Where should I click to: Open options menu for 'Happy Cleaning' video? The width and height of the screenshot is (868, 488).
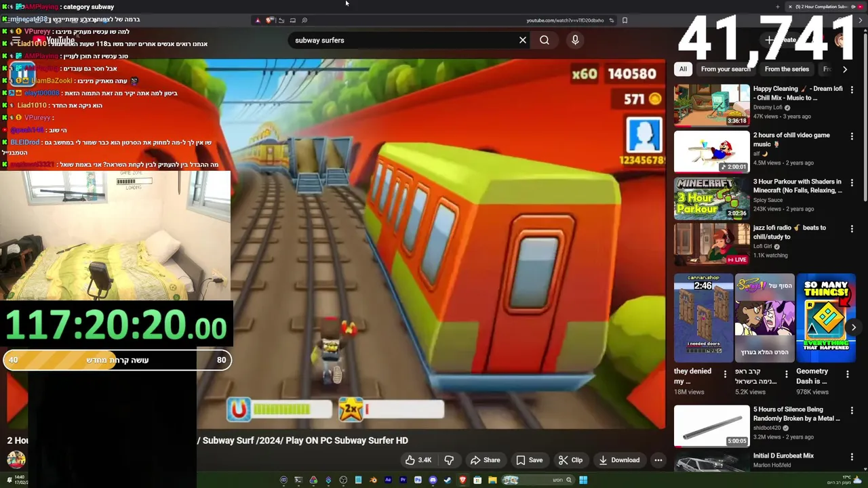coord(852,90)
